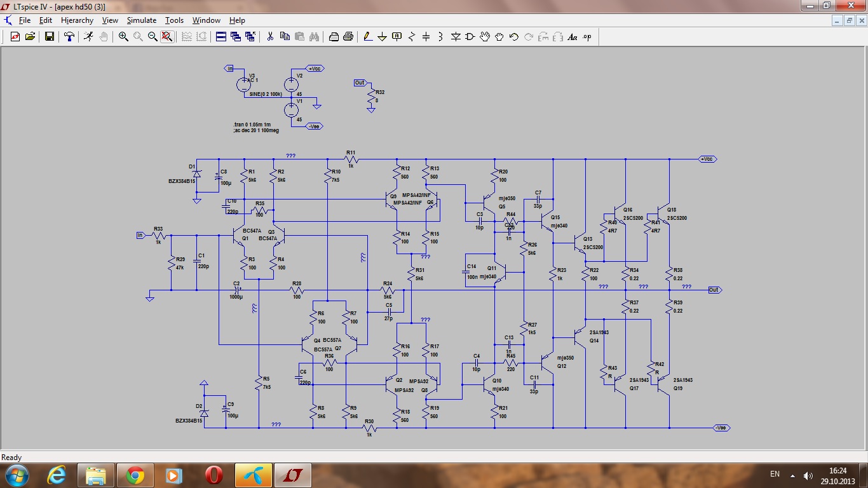868x488 pixels.
Task: Select the Copy duplicate tool
Action: [x=285, y=37]
